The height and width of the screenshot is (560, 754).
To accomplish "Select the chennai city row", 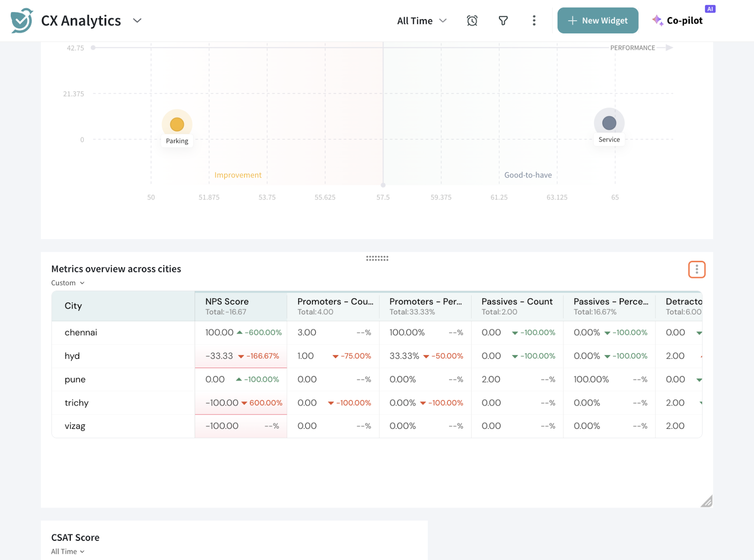I will pyautogui.click(x=81, y=333).
